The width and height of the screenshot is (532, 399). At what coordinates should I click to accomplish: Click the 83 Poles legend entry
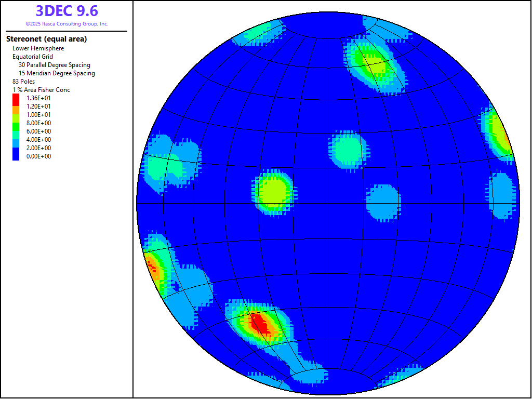[24, 82]
